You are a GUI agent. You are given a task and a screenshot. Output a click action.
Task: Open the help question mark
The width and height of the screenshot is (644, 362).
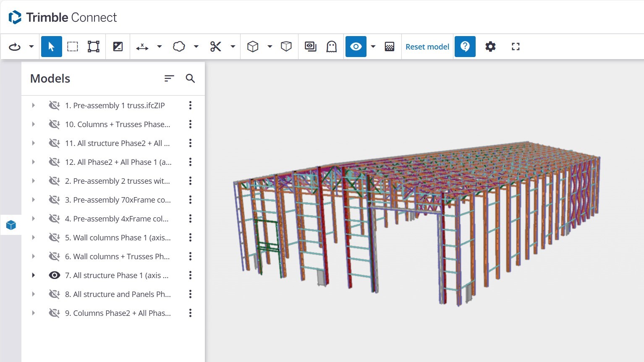(465, 47)
